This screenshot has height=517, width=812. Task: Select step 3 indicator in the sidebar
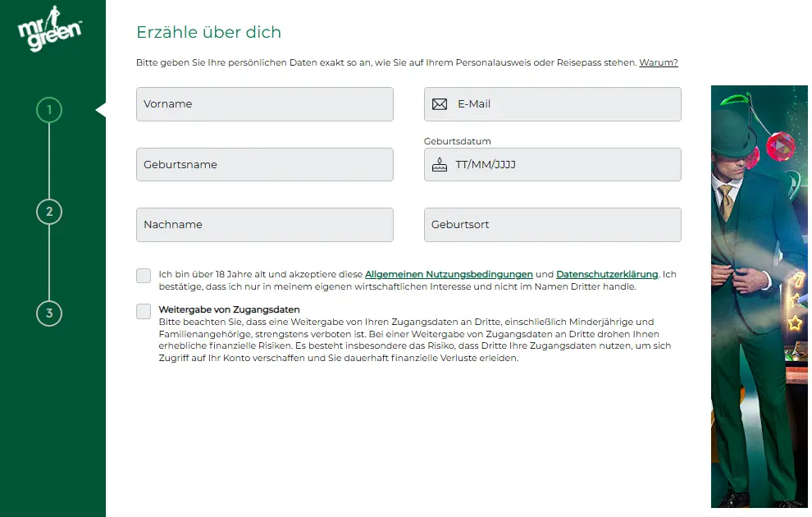(49, 314)
